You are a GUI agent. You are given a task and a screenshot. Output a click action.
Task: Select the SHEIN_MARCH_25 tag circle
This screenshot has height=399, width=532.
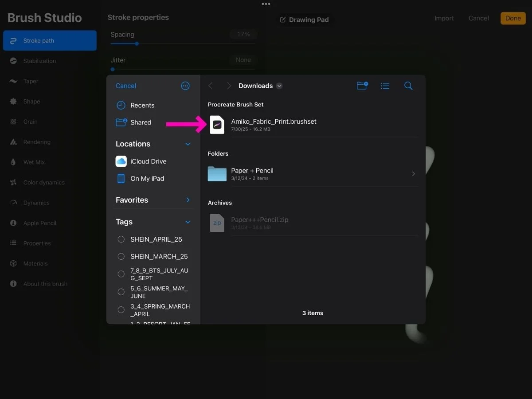(121, 256)
